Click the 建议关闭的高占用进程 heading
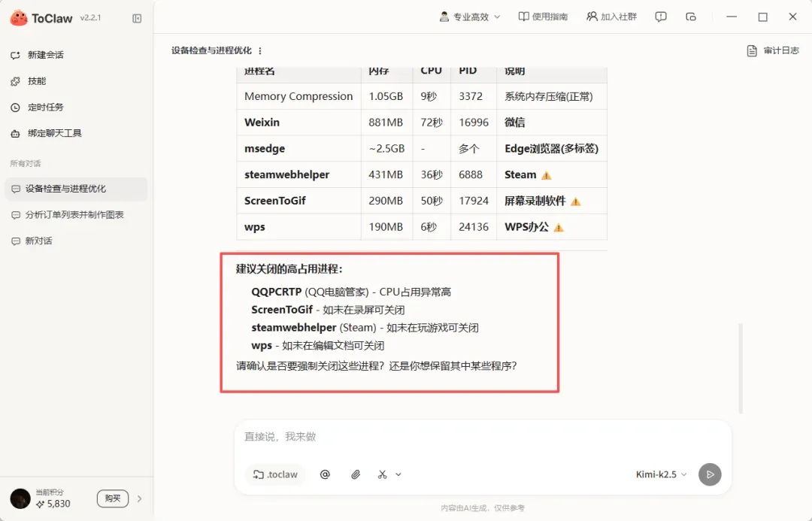The image size is (812, 521). coord(289,269)
